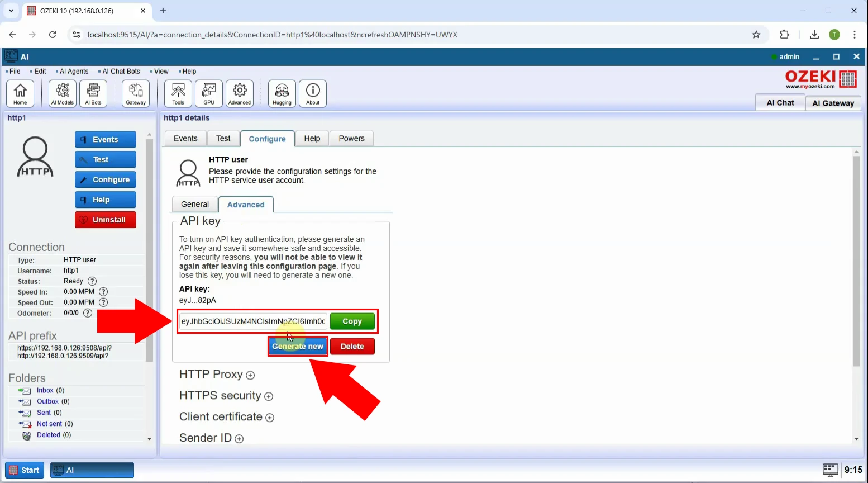Switch to the General settings tab
The width and height of the screenshot is (868, 483).
point(195,205)
